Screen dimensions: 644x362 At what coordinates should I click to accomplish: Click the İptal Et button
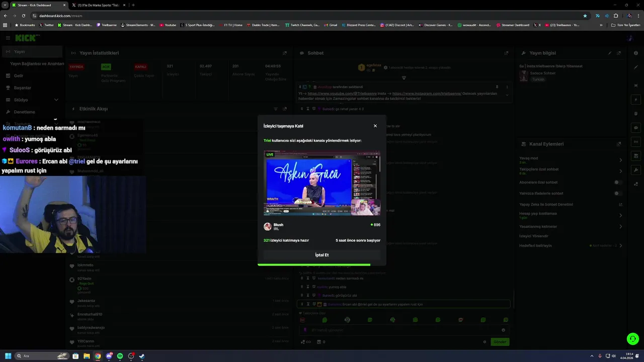[x=322, y=255]
